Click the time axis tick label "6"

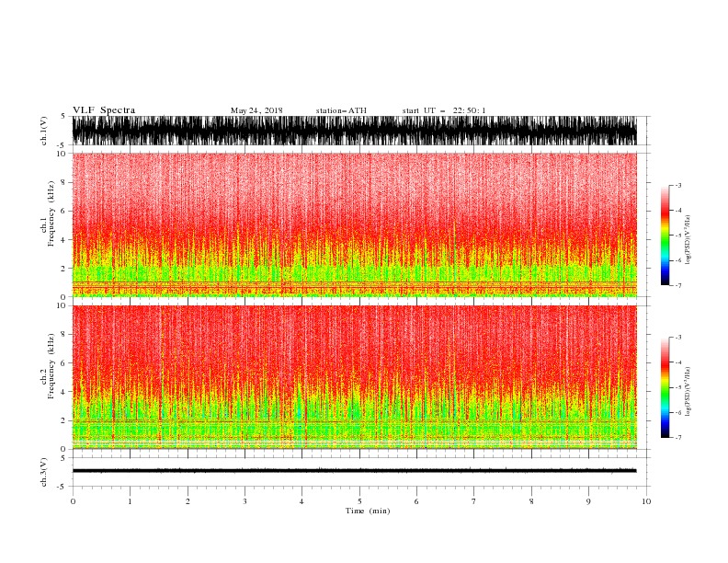pyautogui.click(x=416, y=501)
